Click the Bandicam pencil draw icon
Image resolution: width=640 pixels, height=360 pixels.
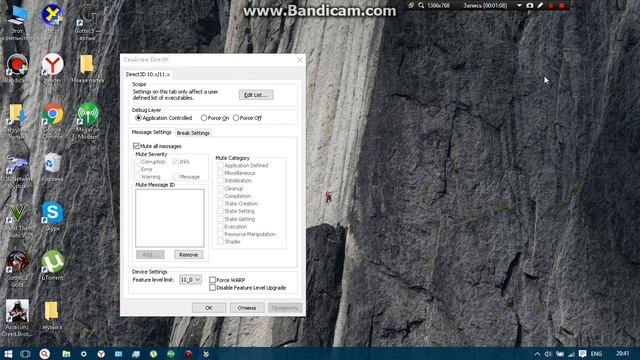(x=540, y=5)
